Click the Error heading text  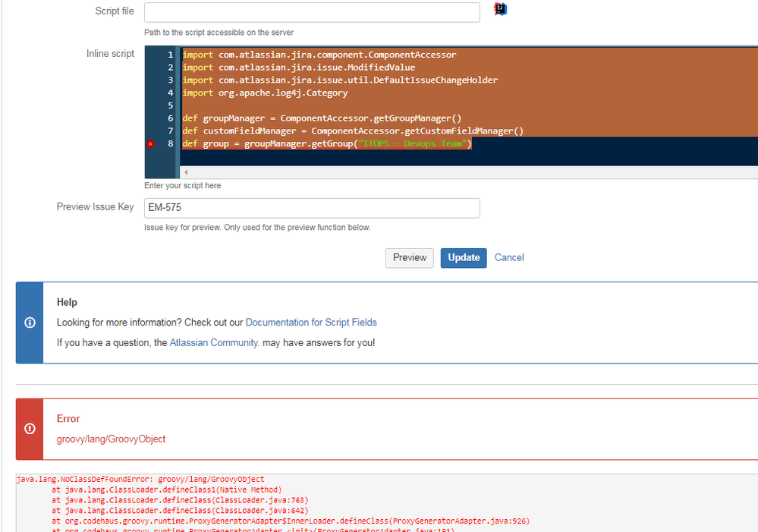68,419
